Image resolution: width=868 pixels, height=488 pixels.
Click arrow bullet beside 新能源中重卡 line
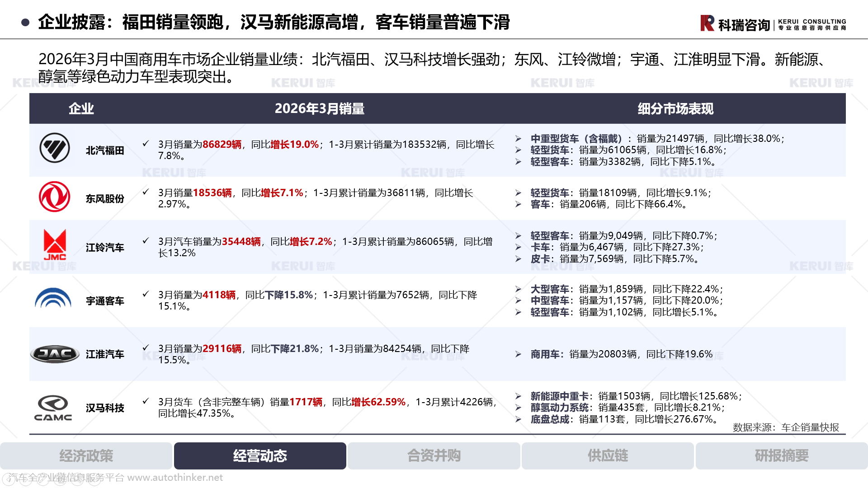(518, 396)
